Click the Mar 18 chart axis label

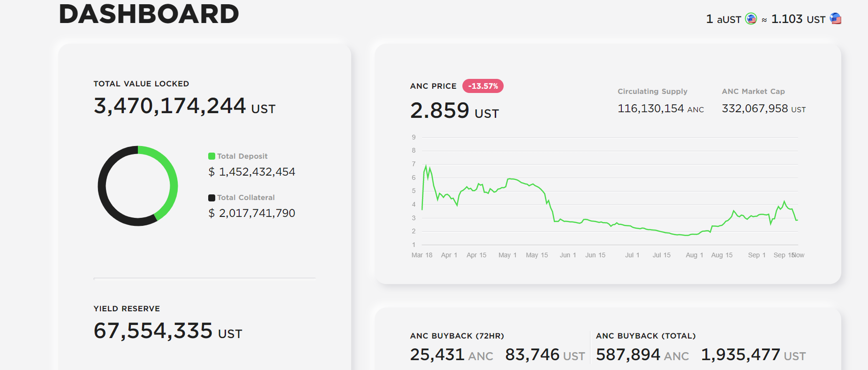point(422,255)
